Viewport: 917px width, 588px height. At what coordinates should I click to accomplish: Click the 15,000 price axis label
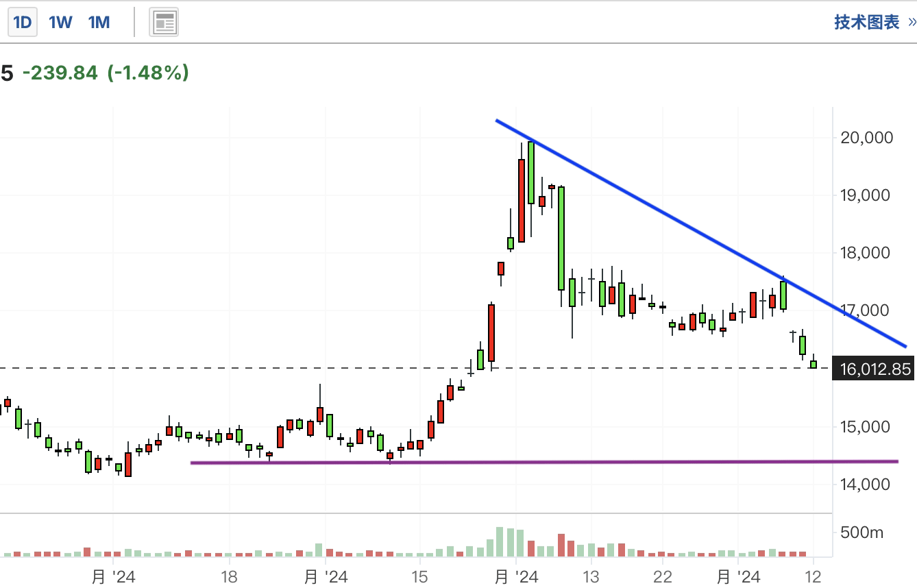[866, 427]
